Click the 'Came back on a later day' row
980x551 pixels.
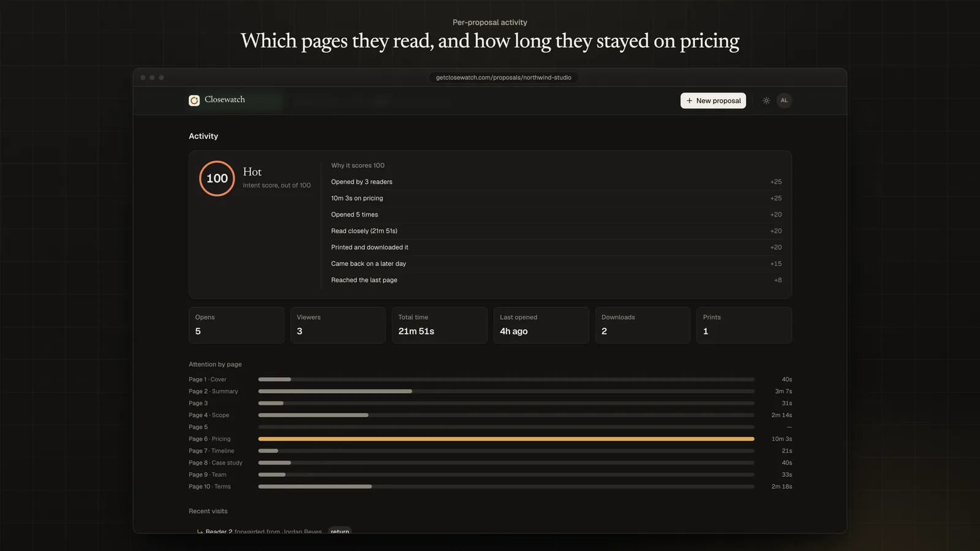coord(556,264)
